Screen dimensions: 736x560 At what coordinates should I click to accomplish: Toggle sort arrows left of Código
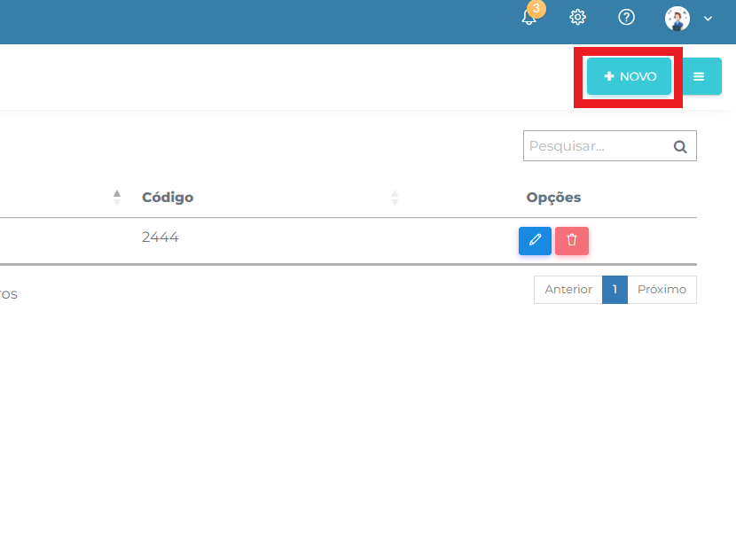(117, 198)
